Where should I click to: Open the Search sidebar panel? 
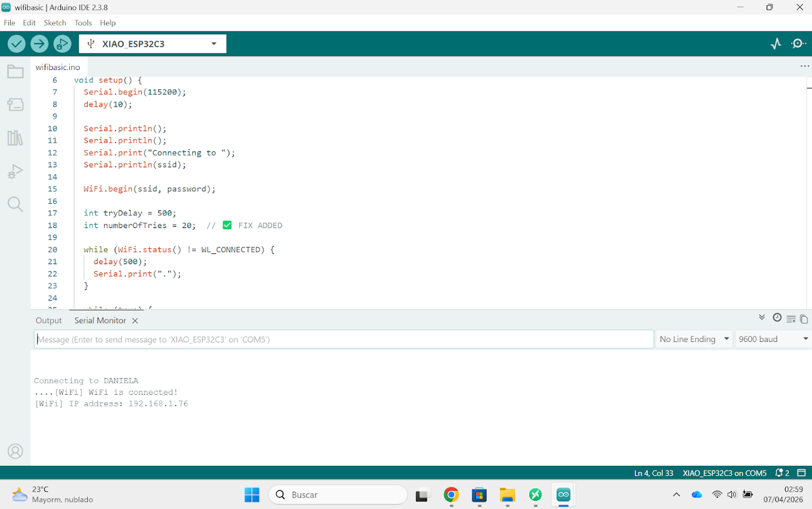click(15, 204)
